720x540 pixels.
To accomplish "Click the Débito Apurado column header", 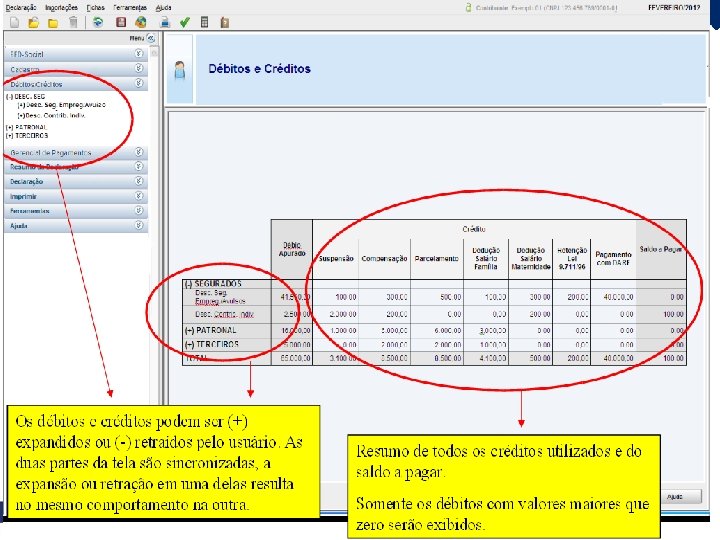I will [x=292, y=249].
